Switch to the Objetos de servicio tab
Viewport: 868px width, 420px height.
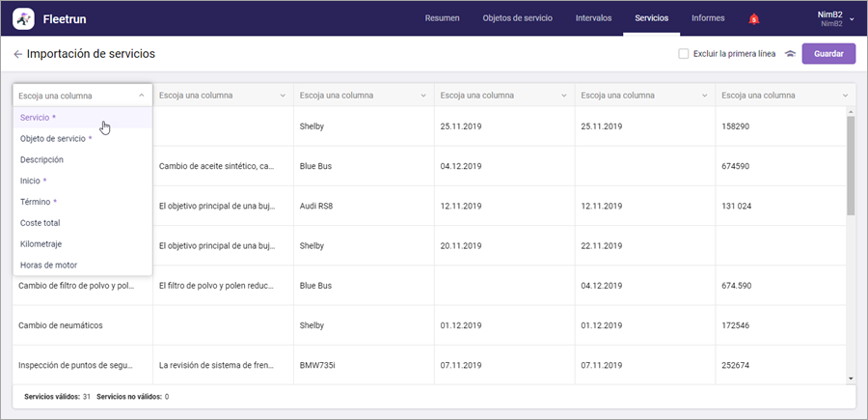(517, 18)
